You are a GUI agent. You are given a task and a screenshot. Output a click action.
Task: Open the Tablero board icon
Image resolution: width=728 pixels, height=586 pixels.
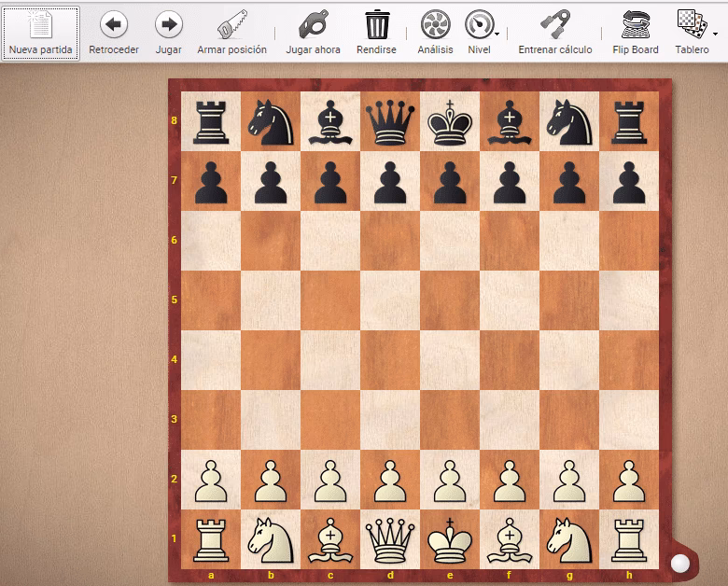pos(692,24)
